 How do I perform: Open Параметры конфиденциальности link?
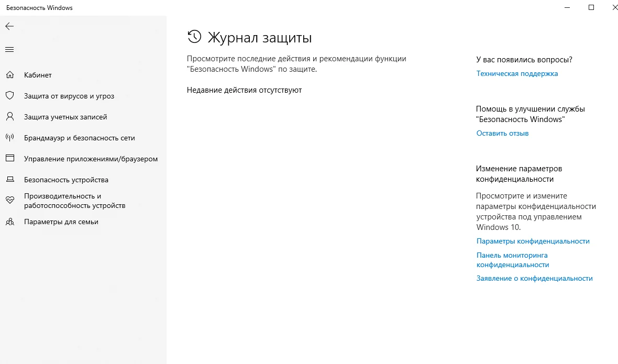pyautogui.click(x=533, y=241)
